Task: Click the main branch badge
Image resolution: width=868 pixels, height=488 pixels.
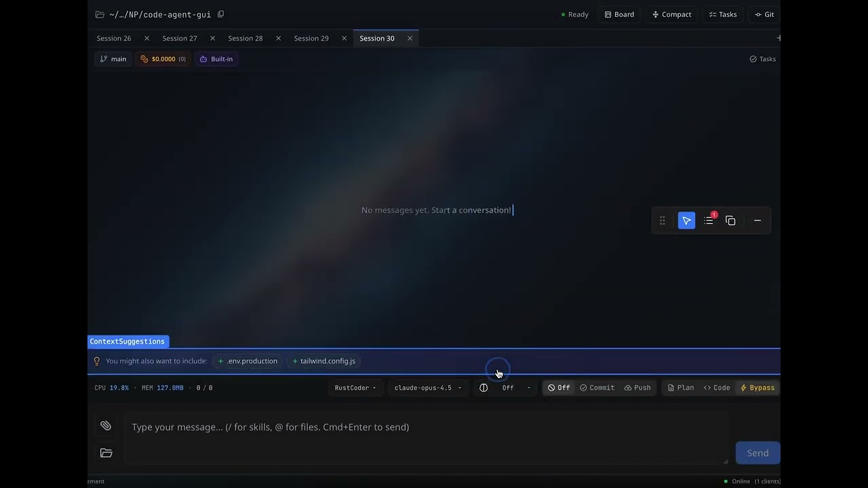Action: click(113, 59)
